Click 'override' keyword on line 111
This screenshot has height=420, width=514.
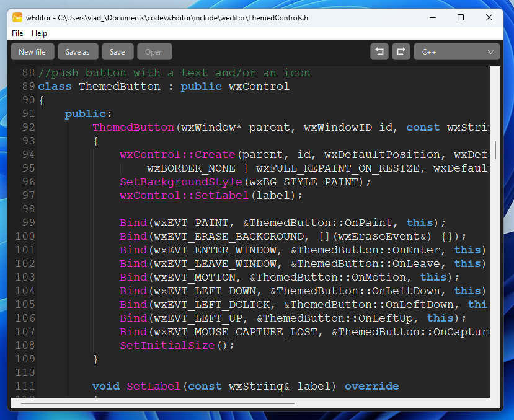coord(372,387)
